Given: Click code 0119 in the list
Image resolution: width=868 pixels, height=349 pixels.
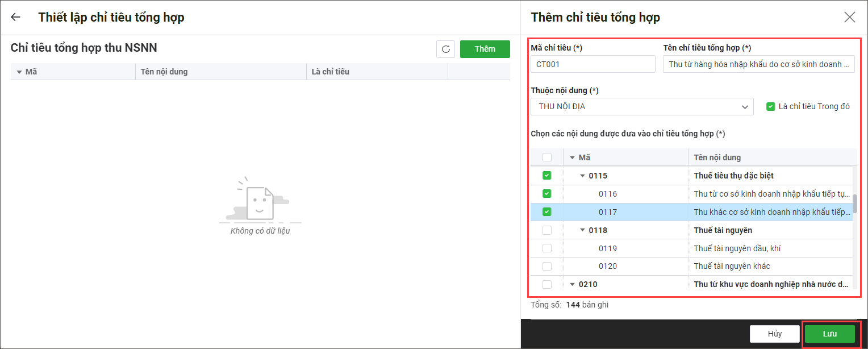Looking at the screenshot, I should coord(608,248).
